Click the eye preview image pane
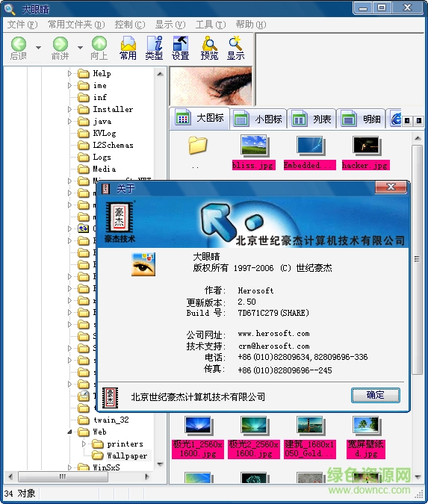 click(x=211, y=86)
